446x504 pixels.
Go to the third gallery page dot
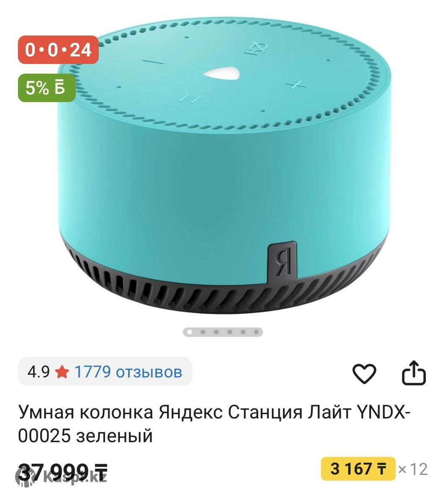point(216,332)
